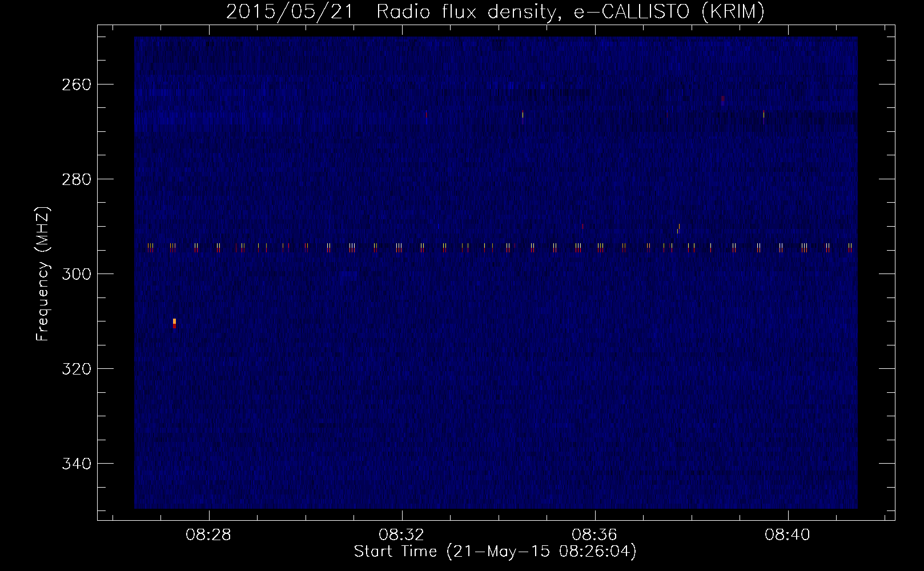The height and width of the screenshot is (571, 924).
Task: Click the orange burst spot near 310 MHz
Action: pyautogui.click(x=174, y=323)
